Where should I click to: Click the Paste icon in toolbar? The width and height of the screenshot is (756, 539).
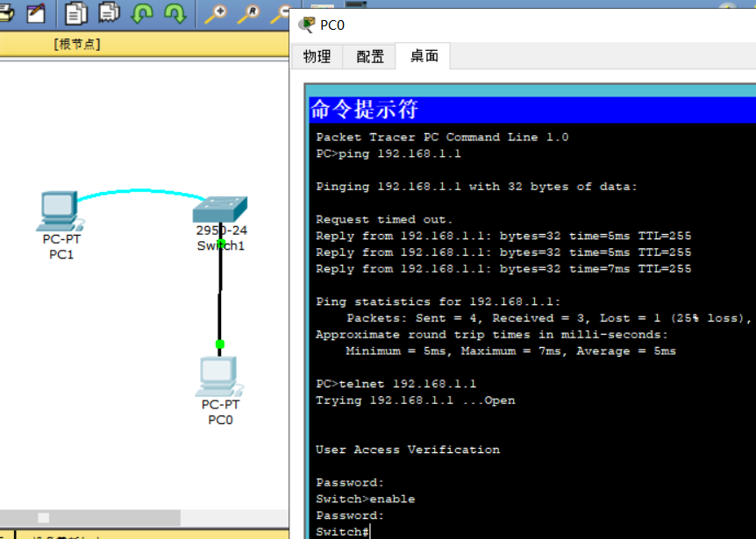(110, 12)
